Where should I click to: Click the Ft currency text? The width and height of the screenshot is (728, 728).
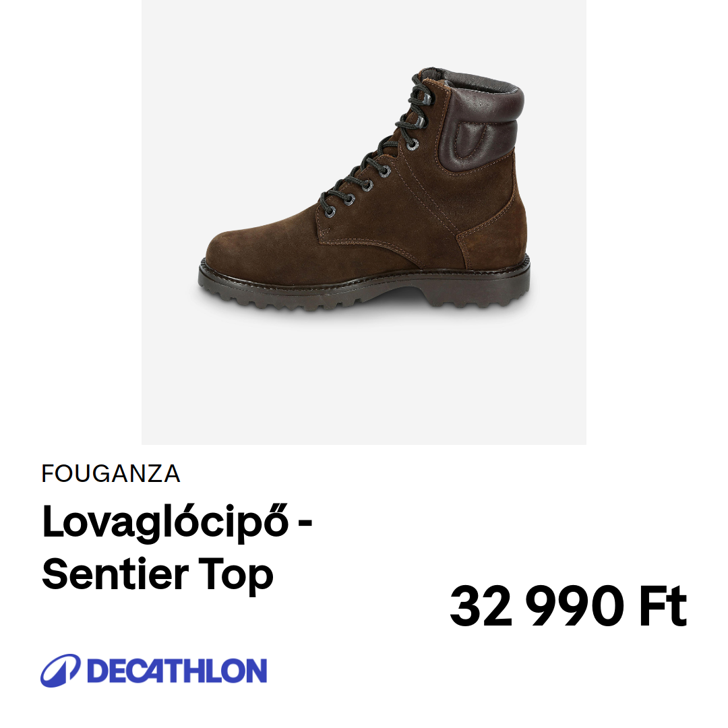tap(664, 606)
